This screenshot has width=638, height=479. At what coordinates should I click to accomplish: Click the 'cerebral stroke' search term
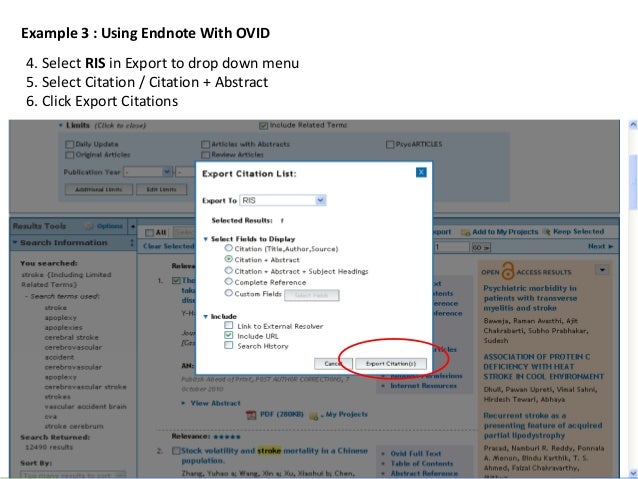point(72,337)
